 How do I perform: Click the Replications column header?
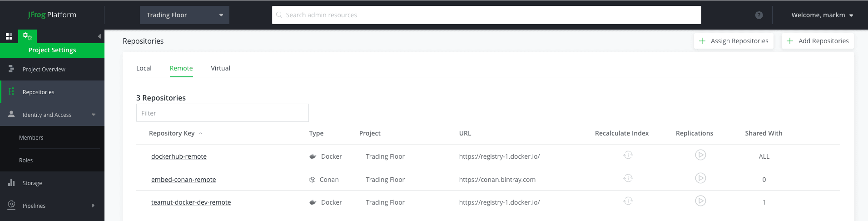click(x=694, y=133)
